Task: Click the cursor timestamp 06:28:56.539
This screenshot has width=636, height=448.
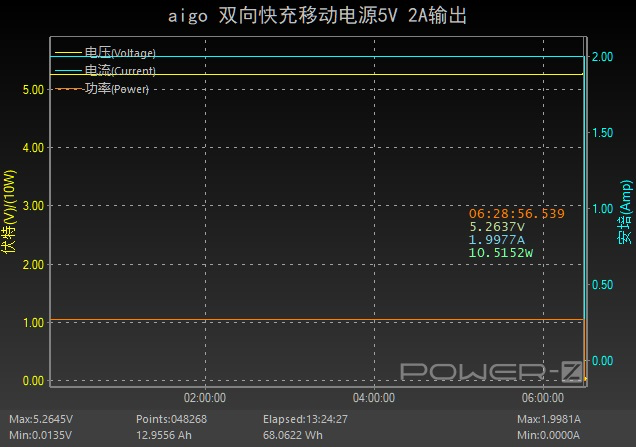Action: coord(517,214)
